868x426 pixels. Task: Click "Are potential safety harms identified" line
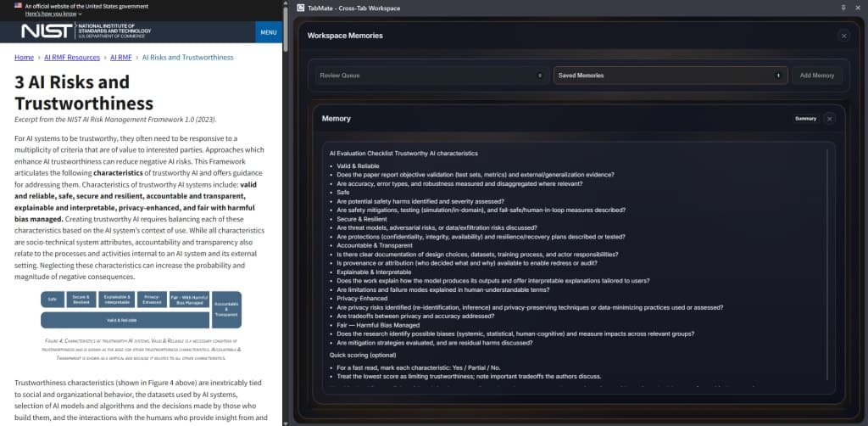(420, 201)
